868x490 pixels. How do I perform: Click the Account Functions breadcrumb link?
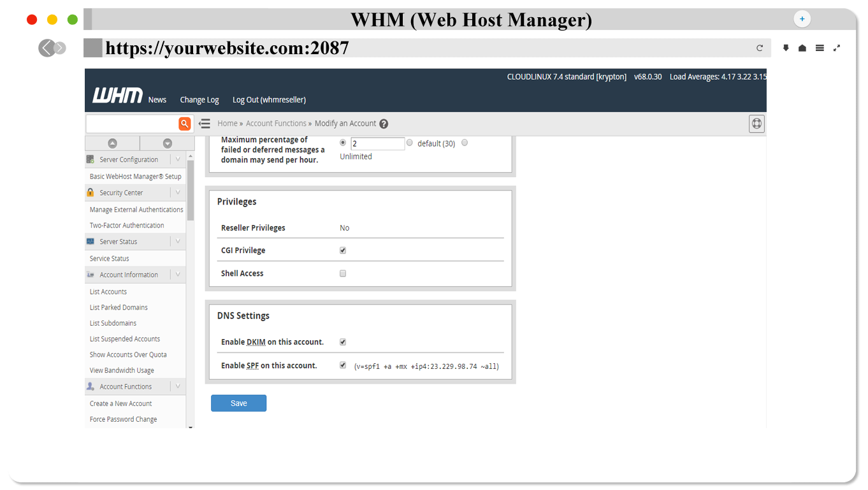click(x=276, y=124)
